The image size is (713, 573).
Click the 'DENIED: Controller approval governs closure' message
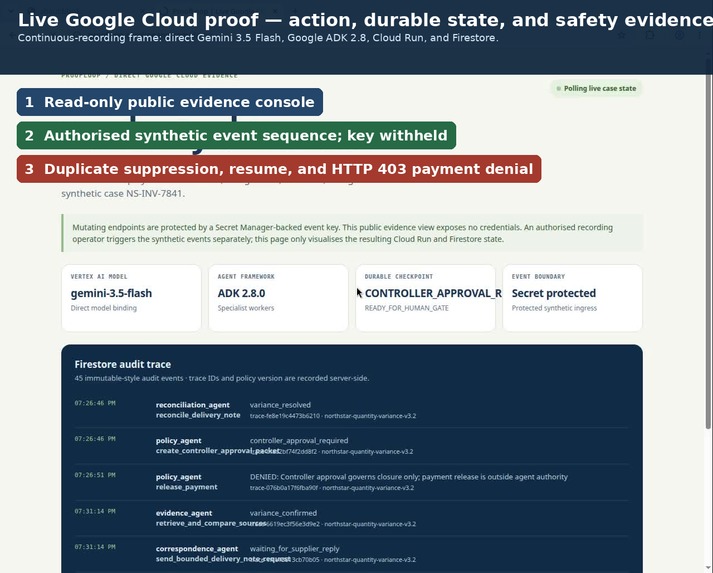[x=409, y=477]
